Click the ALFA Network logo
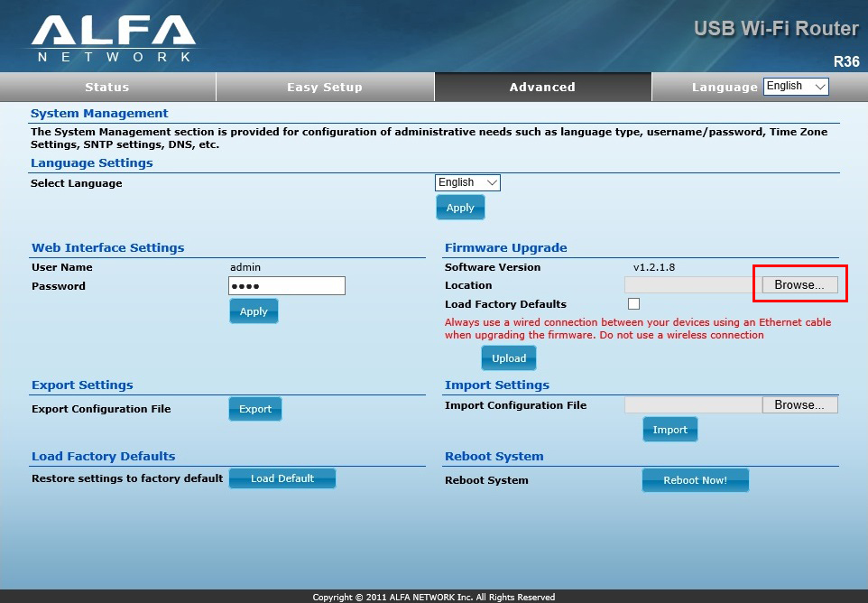The width and height of the screenshot is (868, 603). coord(113,37)
